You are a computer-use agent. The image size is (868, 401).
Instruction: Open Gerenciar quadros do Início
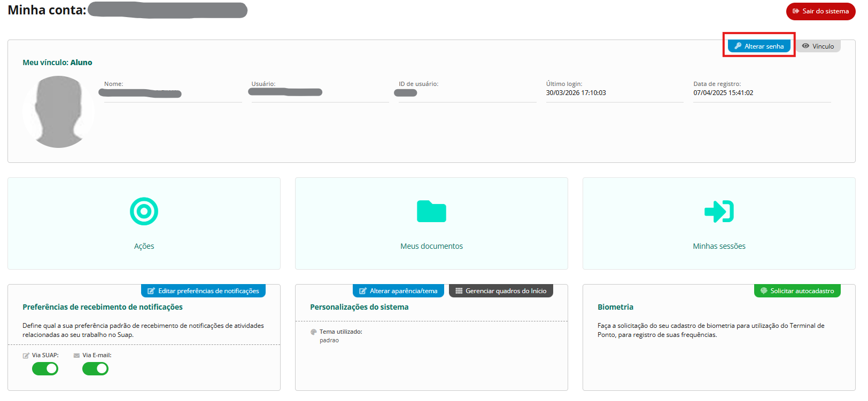(501, 291)
